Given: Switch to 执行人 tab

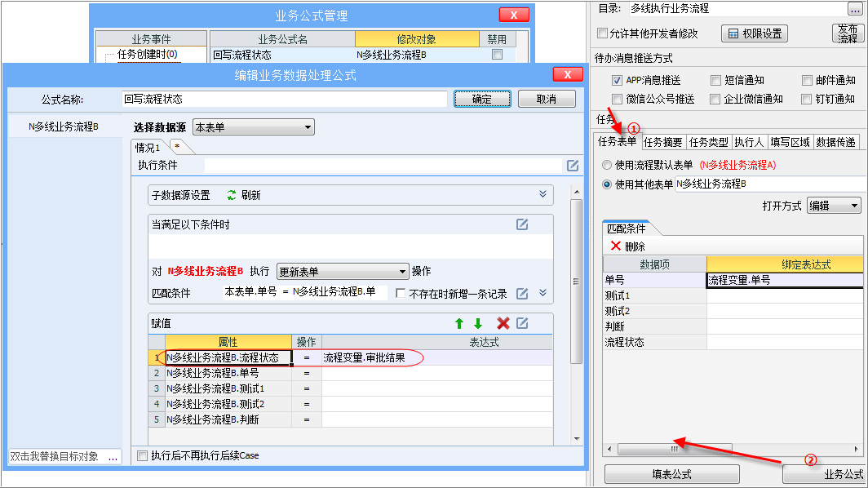Looking at the screenshot, I should [749, 142].
